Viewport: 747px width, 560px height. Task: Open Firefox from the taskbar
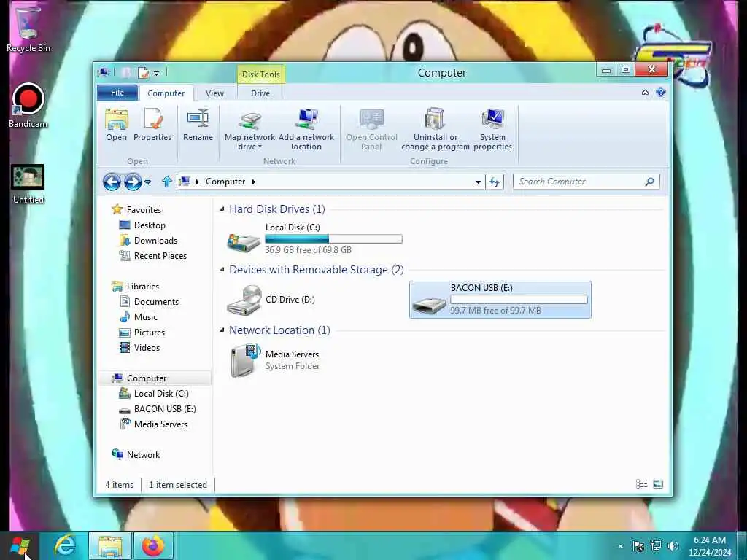coord(153,545)
